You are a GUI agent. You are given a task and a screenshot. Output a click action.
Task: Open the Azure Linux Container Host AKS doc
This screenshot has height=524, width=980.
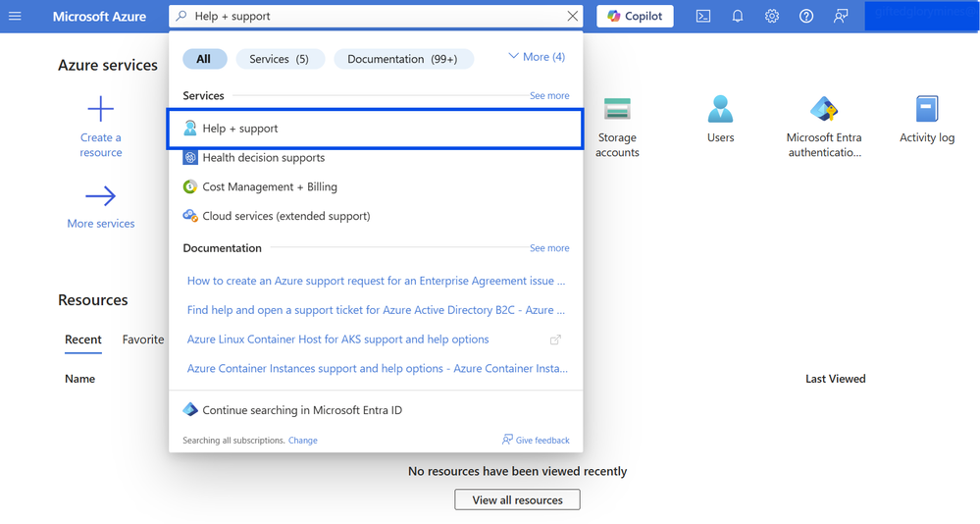338,340
